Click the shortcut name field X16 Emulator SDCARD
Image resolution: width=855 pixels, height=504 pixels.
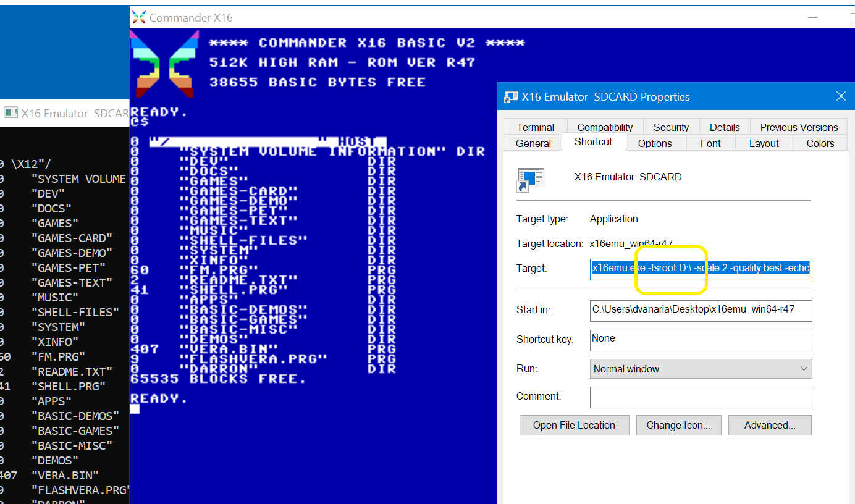628,177
